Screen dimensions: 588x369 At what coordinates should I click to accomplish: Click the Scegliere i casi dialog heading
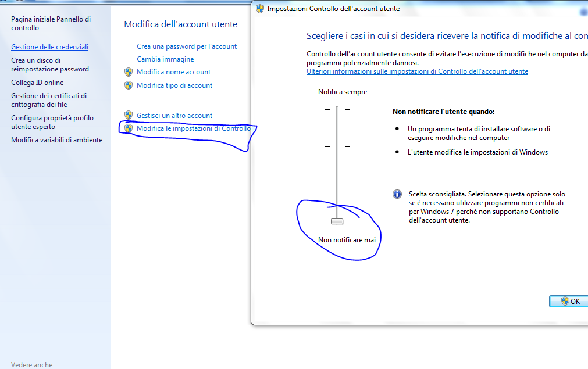447,36
